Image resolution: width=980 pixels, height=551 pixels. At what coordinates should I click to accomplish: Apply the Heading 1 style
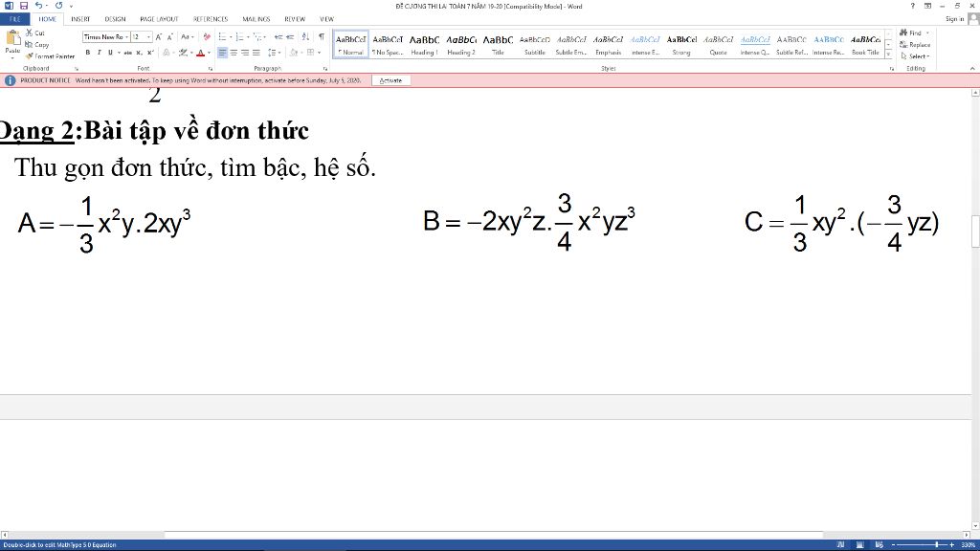click(424, 44)
